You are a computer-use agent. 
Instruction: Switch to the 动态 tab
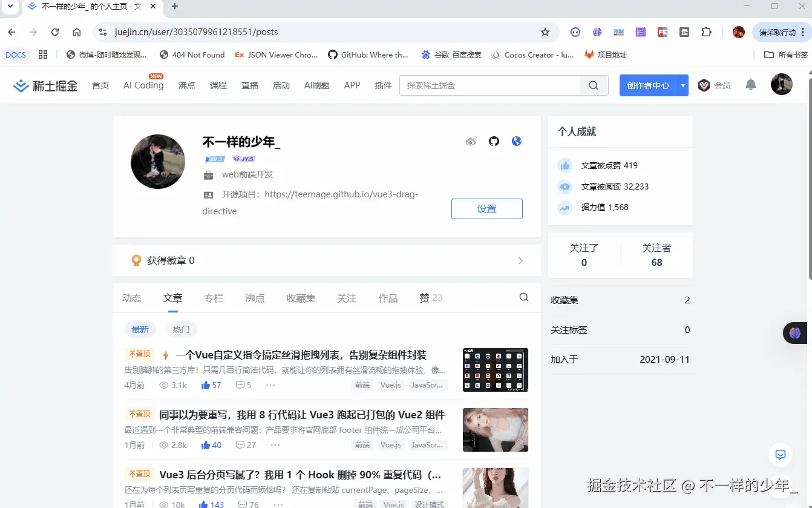tap(131, 298)
